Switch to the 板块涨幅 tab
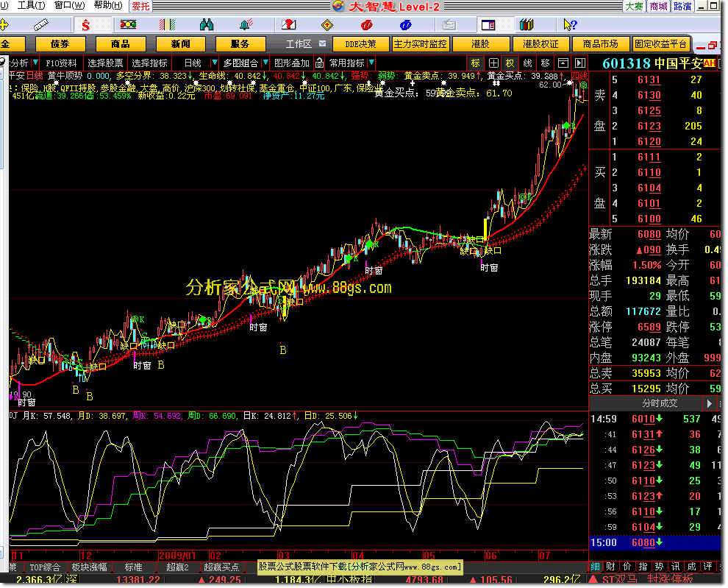 [89, 567]
